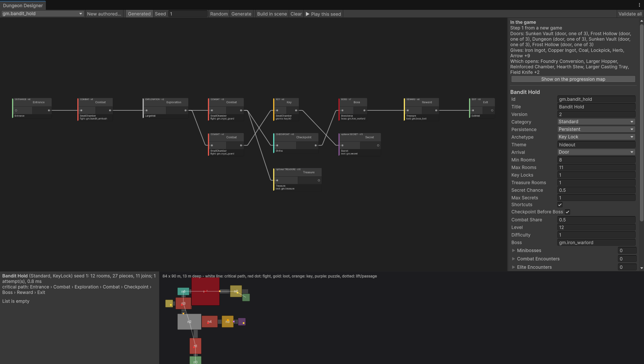The width and height of the screenshot is (644, 364).
Task: Select the Entrance node in graph
Action: click(x=32, y=108)
